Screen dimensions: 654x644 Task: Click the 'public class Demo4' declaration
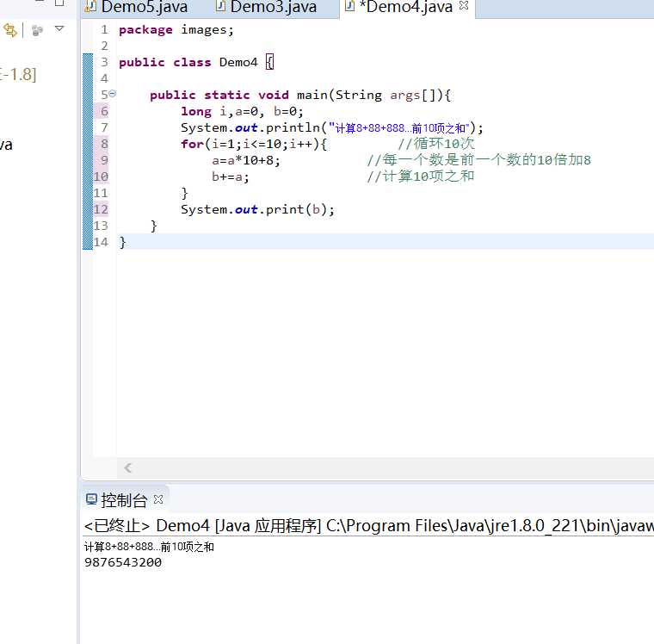[x=188, y=63]
